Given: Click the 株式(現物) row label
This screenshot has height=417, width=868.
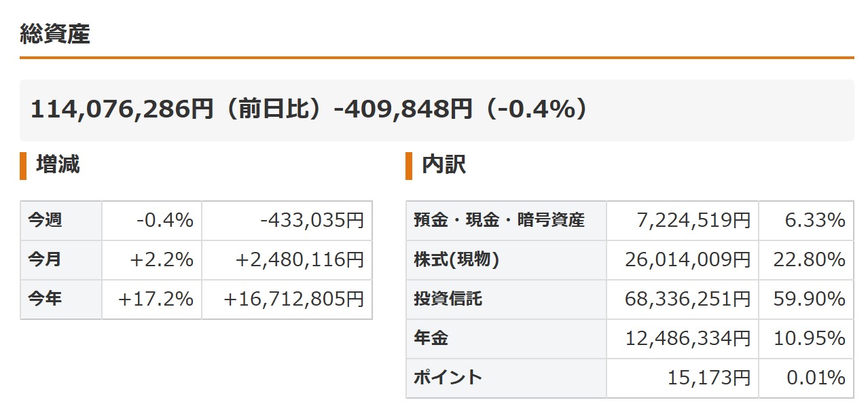Looking at the screenshot, I should 456,259.
